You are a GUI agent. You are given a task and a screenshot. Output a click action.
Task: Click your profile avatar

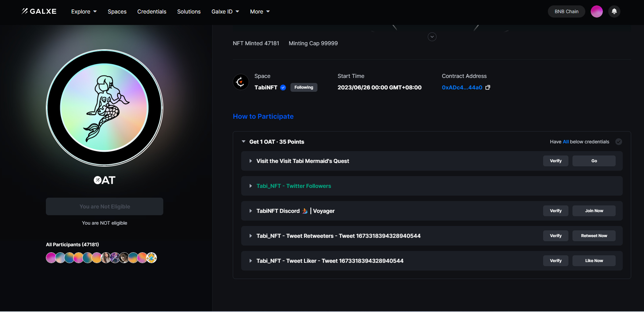coord(597,11)
